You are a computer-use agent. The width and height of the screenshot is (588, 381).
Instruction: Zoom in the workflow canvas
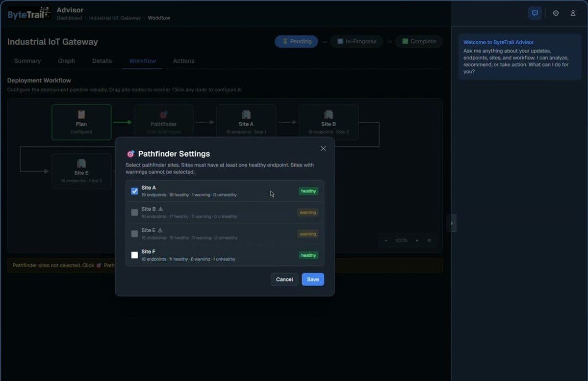[x=417, y=240]
